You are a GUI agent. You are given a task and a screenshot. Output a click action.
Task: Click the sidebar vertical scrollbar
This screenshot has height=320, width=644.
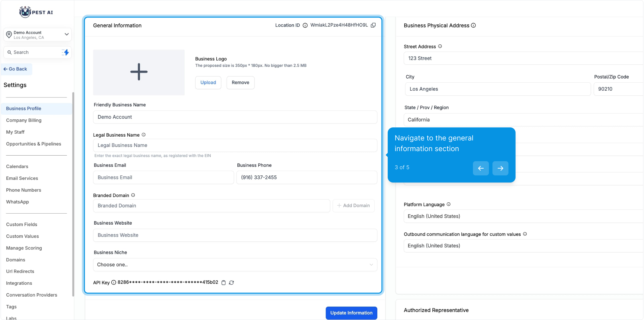73,194
